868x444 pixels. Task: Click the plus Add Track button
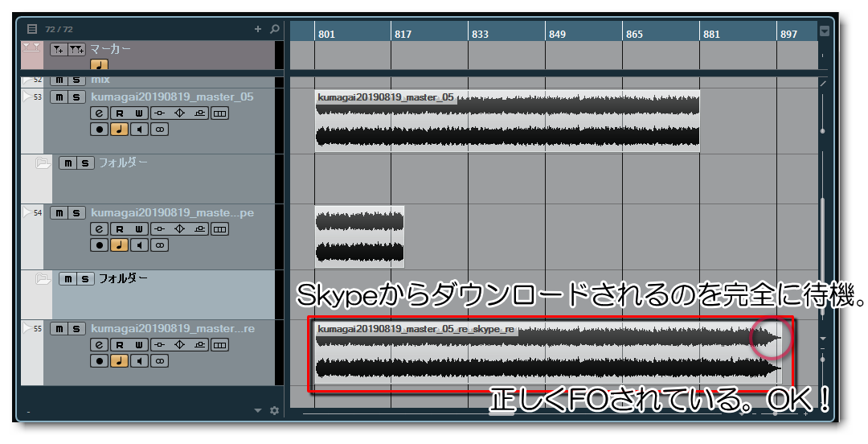(x=258, y=29)
